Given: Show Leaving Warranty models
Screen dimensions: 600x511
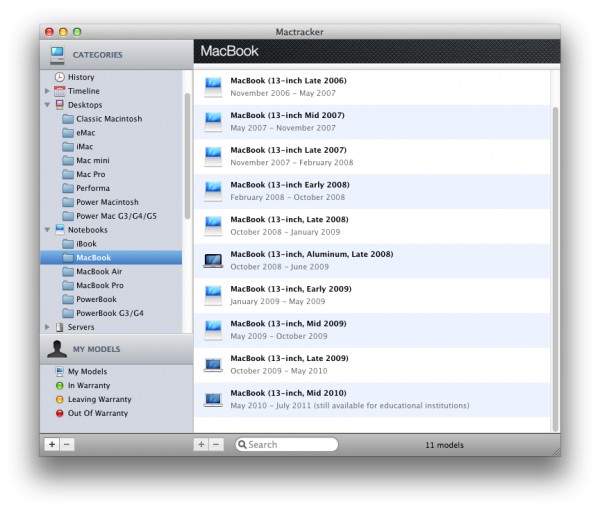Looking at the screenshot, I should [116, 400].
